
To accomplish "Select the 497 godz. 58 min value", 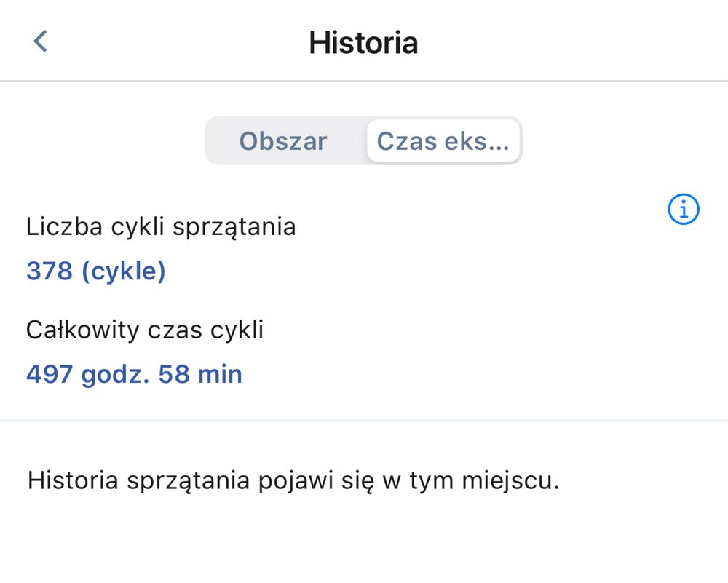I will pos(134,374).
